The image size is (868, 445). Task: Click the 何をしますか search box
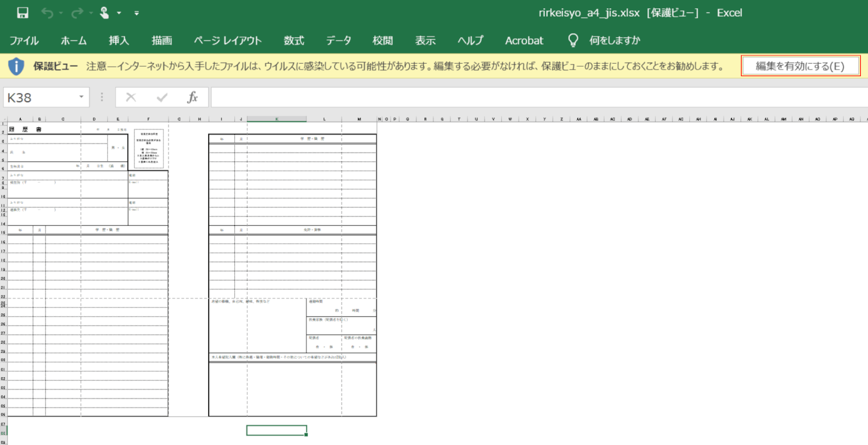point(615,41)
